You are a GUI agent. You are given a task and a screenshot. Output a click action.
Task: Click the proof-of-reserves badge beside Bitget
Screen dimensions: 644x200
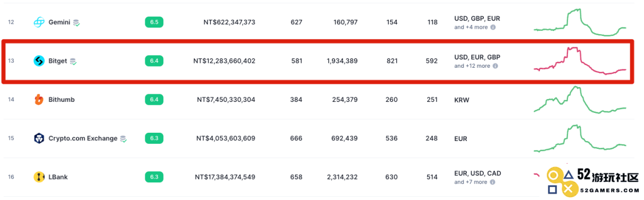pos(73,62)
